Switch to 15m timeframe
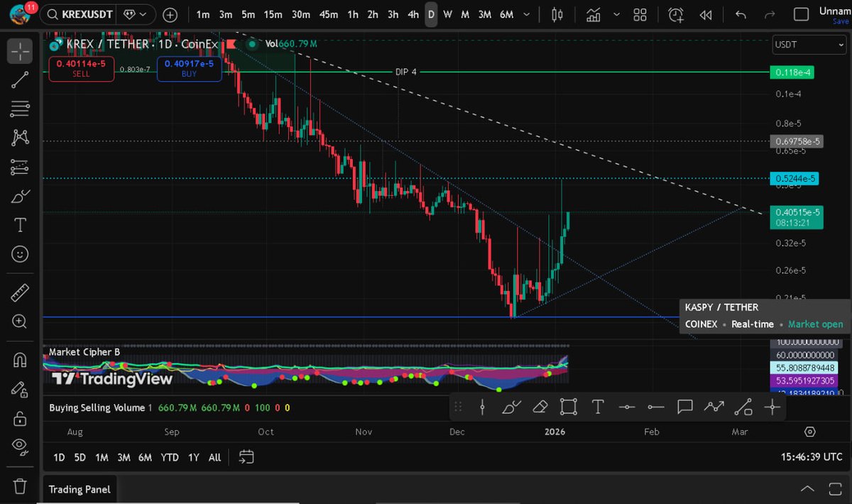Image resolution: width=852 pixels, height=504 pixels. [x=272, y=14]
